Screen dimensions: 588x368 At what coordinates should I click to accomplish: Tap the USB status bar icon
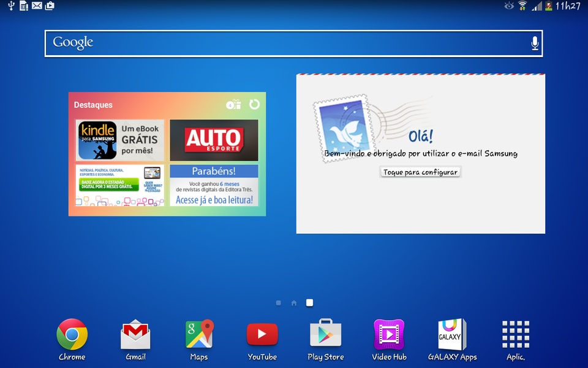pos(11,6)
